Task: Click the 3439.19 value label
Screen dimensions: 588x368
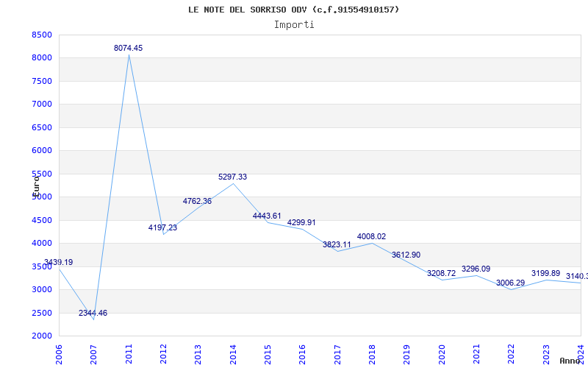Action: [x=58, y=263]
